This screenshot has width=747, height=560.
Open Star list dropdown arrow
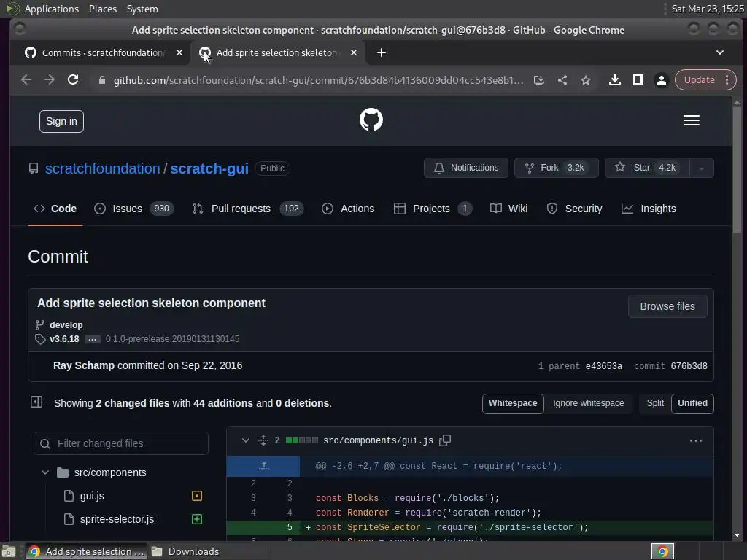(x=701, y=168)
